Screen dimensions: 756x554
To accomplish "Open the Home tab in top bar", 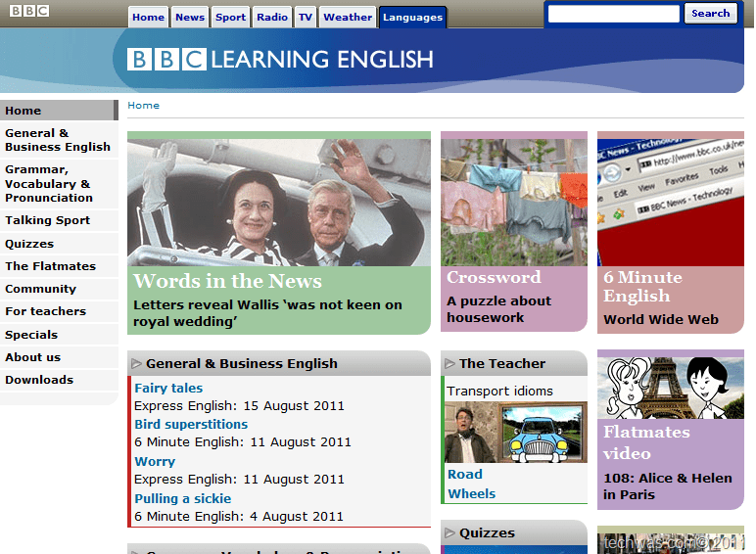I will click(x=148, y=18).
